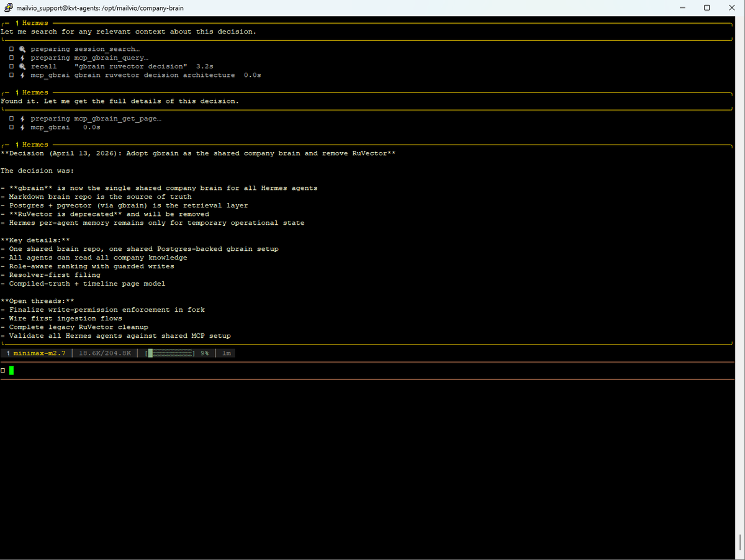
Task: Click 'Role-aware ranking with guarded writes'
Action: point(88,266)
